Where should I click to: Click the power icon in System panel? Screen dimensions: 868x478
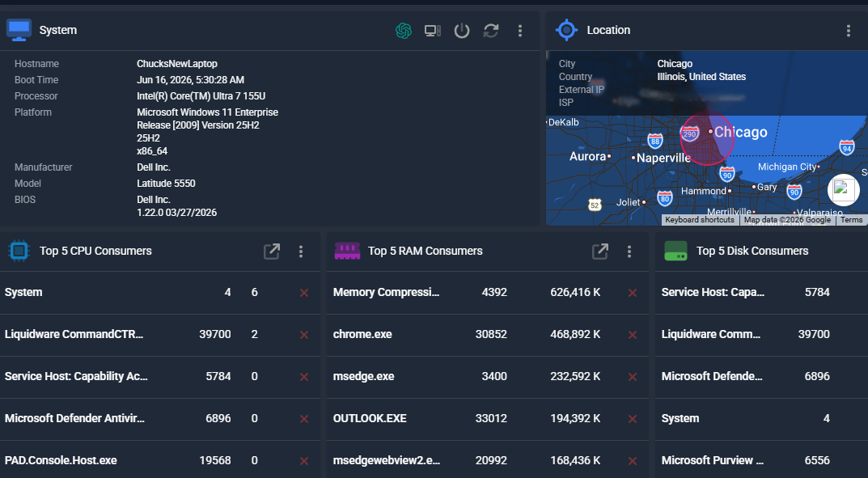pos(462,31)
